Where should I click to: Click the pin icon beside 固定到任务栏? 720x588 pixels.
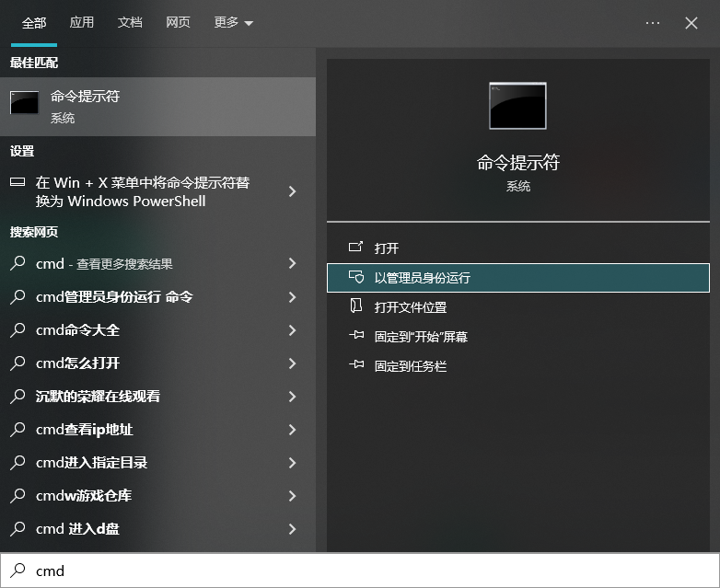tap(356, 366)
